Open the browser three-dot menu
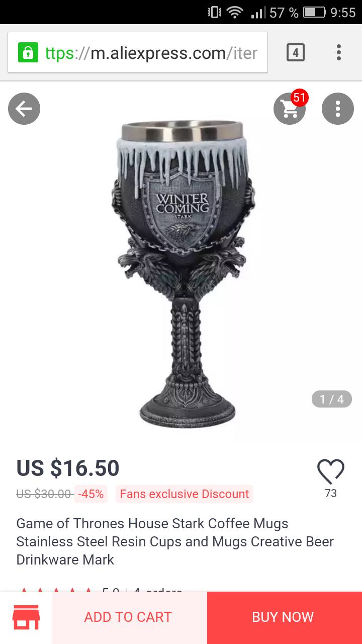This screenshot has height=644, width=362. (x=339, y=52)
